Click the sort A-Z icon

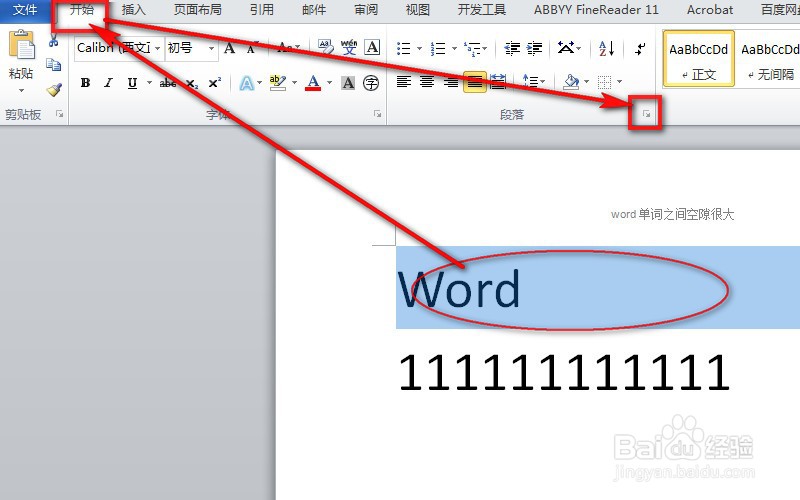[x=607, y=48]
